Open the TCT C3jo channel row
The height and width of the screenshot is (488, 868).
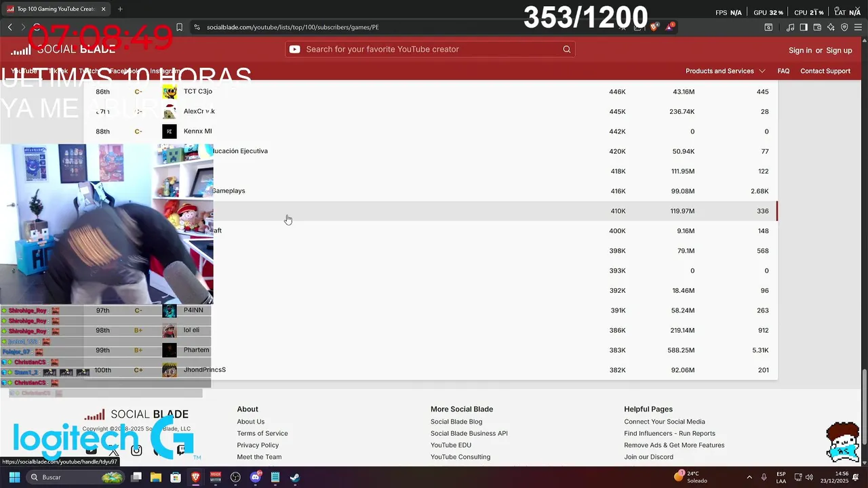[431, 91]
